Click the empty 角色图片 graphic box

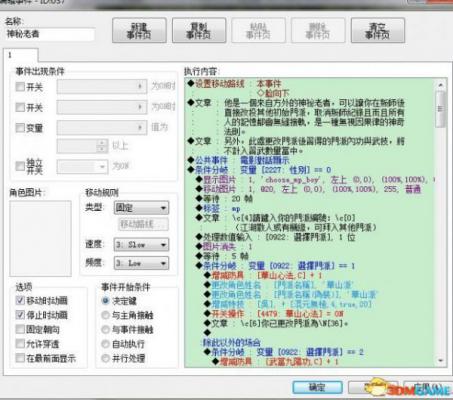click(40, 238)
